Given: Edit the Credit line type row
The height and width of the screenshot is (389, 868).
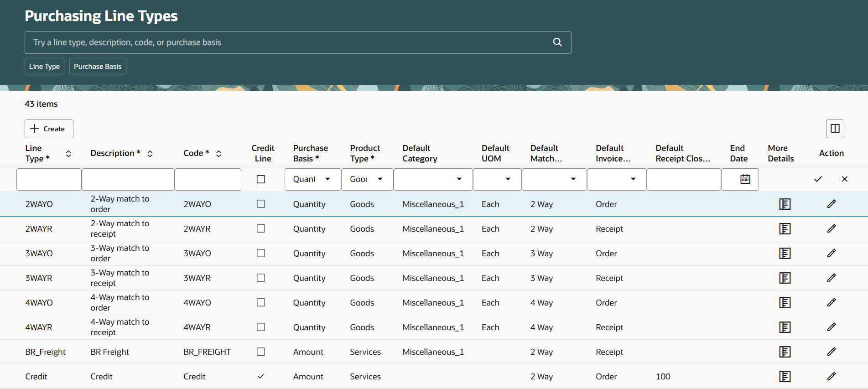Looking at the screenshot, I should pos(831,376).
